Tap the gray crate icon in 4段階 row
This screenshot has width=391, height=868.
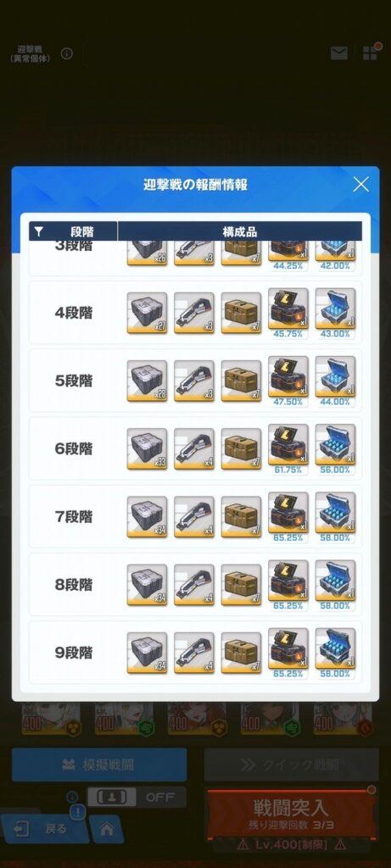147,313
